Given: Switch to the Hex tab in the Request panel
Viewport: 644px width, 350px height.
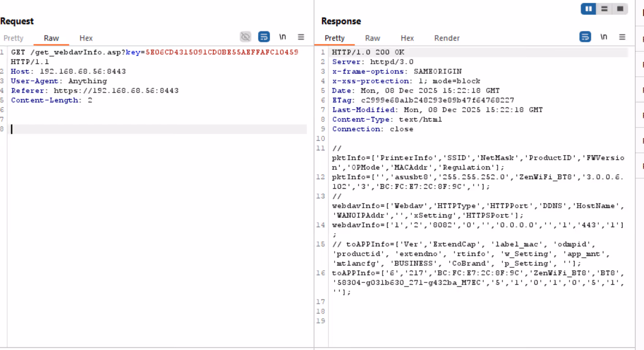Looking at the screenshot, I should click(x=86, y=38).
